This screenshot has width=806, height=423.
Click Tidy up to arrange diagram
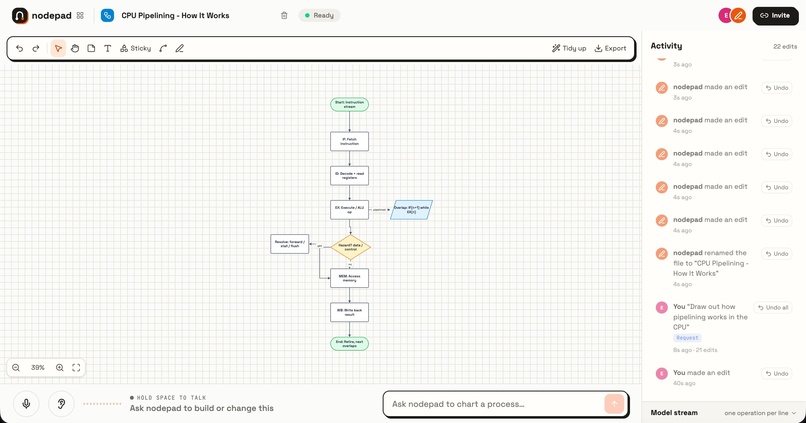click(569, 48)
